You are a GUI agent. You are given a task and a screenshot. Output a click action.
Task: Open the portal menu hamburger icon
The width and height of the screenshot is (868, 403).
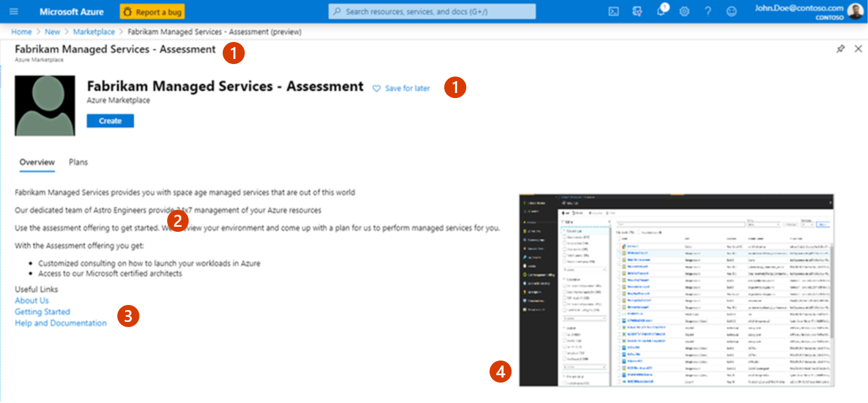pos(14,11)
